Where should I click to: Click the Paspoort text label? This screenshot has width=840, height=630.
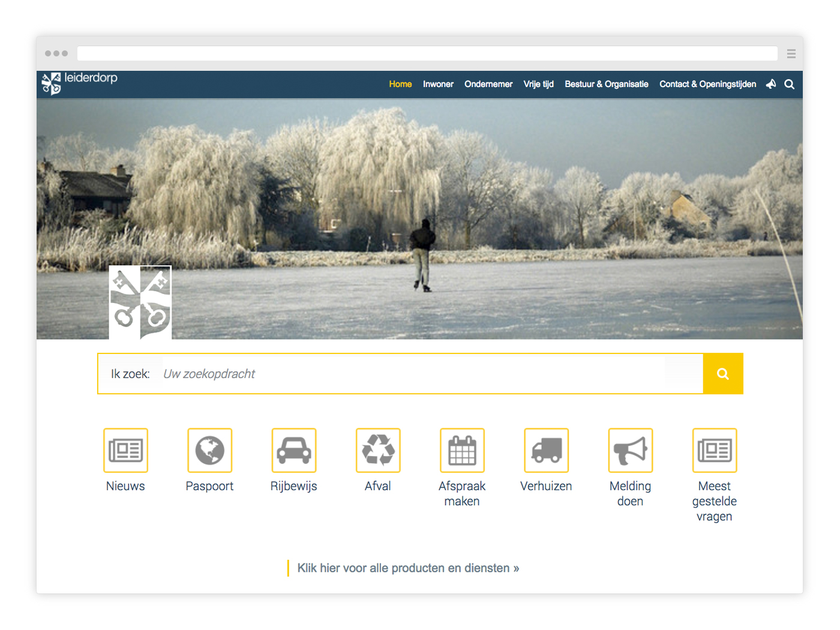(x=209, y=486)
